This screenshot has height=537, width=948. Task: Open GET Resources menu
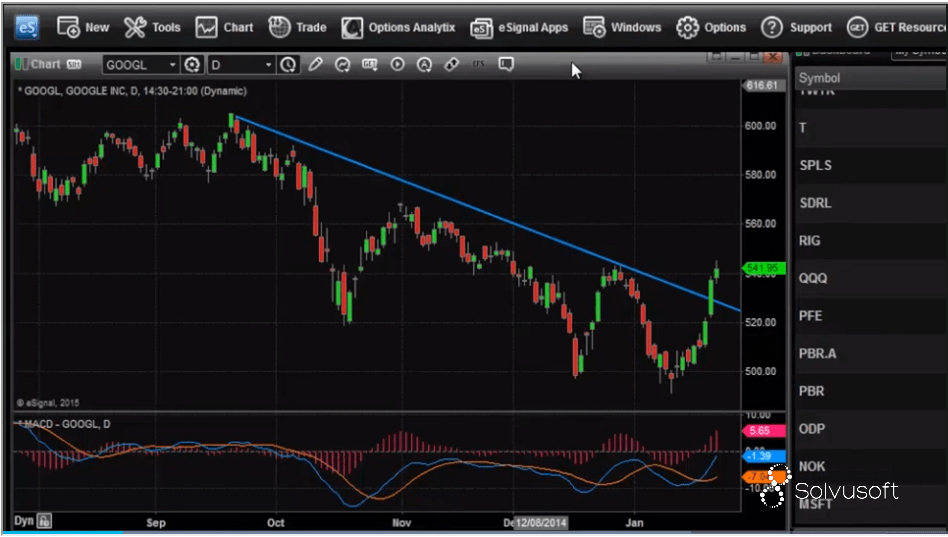tap(897, 27)
